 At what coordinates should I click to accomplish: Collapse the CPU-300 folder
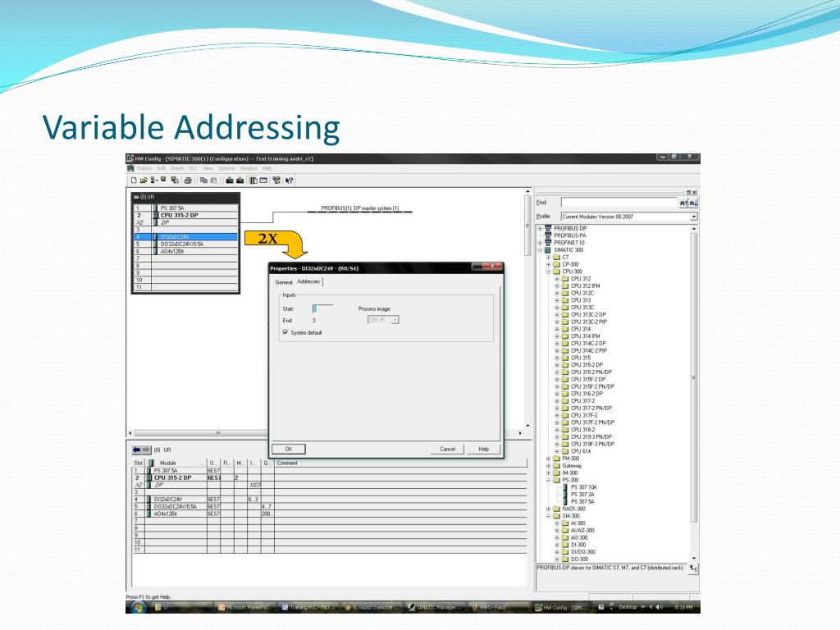coord(549,272)
